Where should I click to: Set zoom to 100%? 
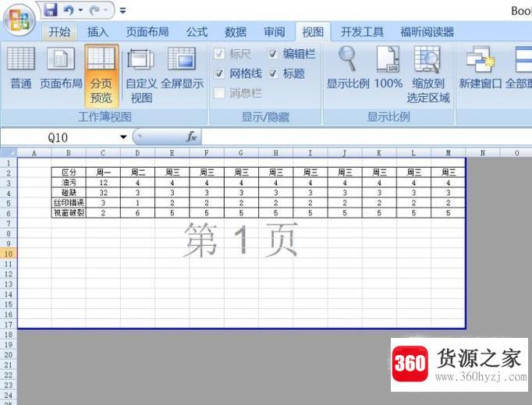pyautogui.click(x=388, y=69)
